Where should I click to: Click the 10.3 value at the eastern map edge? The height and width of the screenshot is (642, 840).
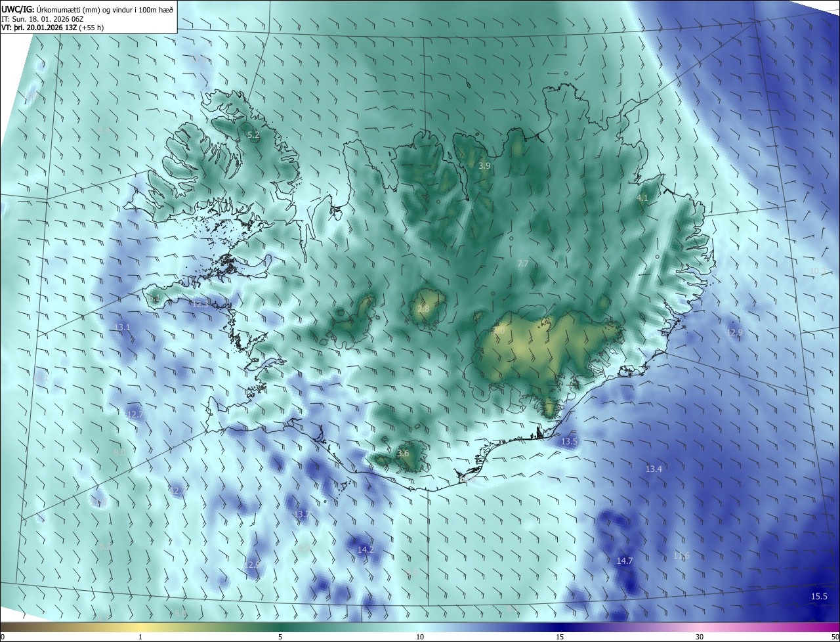818,270
